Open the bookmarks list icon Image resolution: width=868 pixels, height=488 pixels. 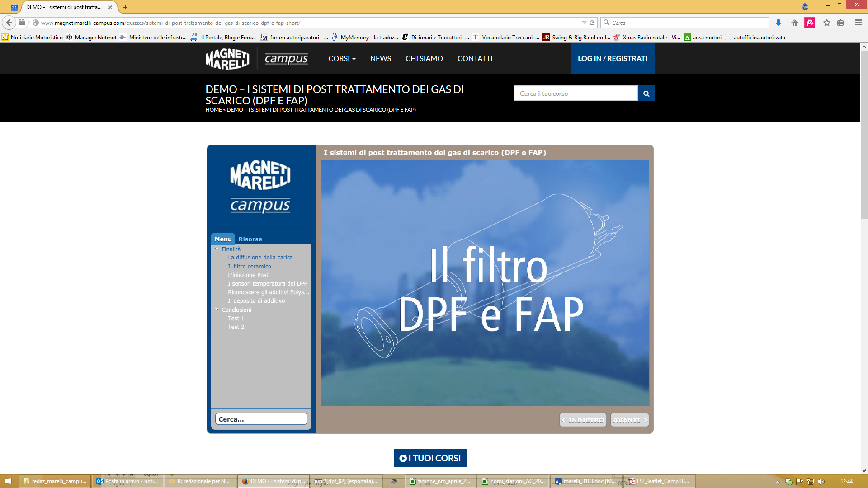[x=840, y=23]
